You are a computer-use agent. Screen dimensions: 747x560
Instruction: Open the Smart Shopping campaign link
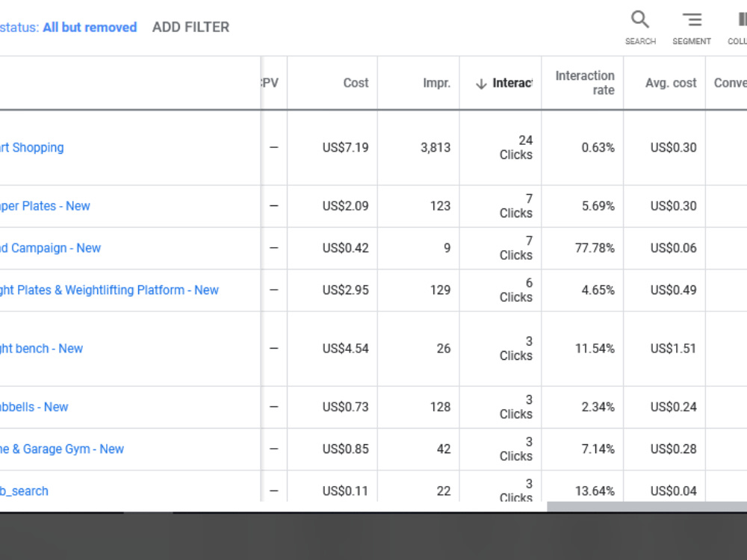click(x=32, y=148)
